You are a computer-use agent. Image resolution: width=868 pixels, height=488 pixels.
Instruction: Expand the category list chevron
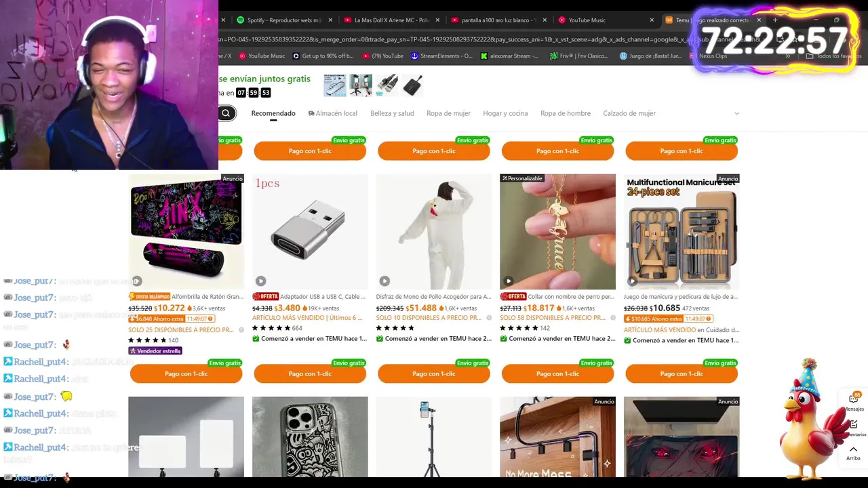point(736,113)
